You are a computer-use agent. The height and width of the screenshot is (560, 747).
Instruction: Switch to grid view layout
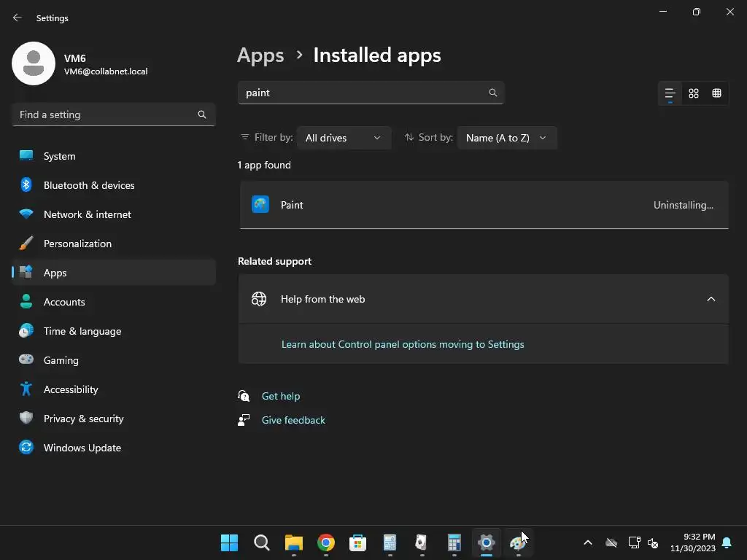(x=694, y=93)
